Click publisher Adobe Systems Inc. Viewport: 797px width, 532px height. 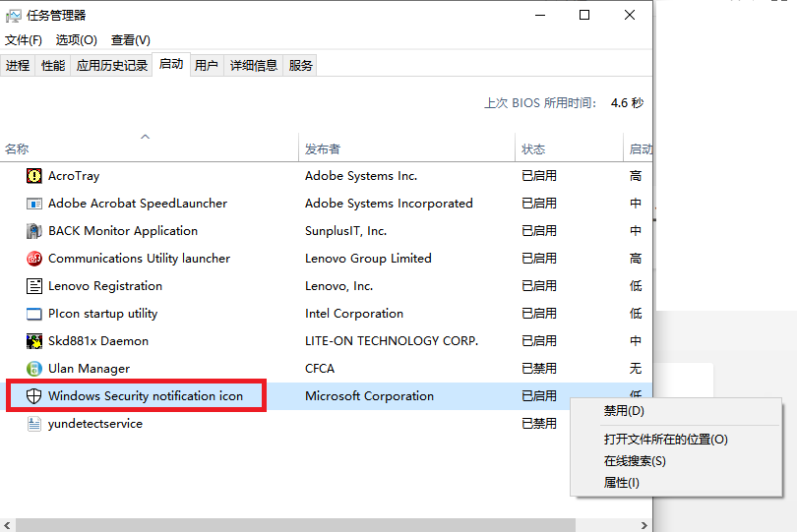pyautogui.click(x=361, y=176)
